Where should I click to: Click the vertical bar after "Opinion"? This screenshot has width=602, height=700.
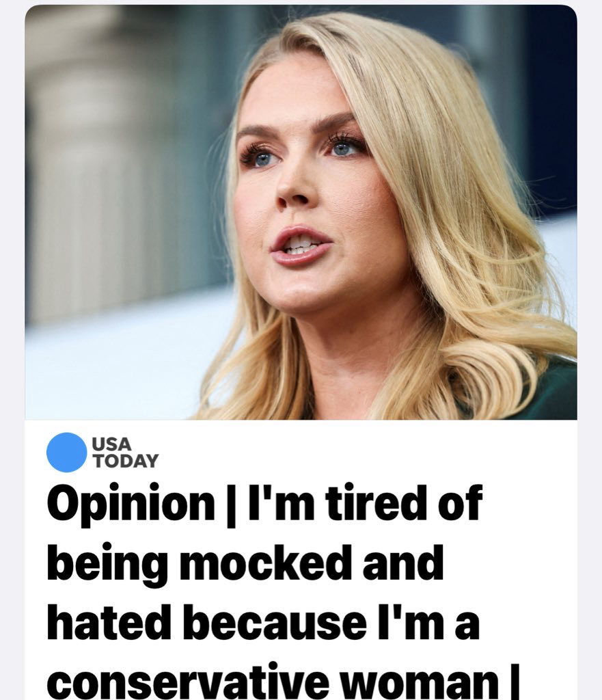pos(230,505)
